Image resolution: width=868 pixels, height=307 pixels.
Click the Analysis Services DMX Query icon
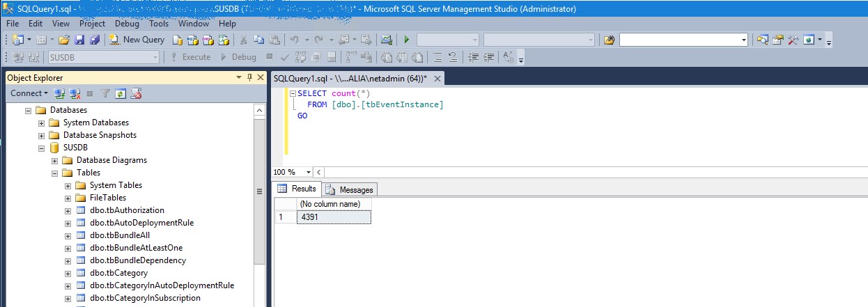(x=208, y=40)
